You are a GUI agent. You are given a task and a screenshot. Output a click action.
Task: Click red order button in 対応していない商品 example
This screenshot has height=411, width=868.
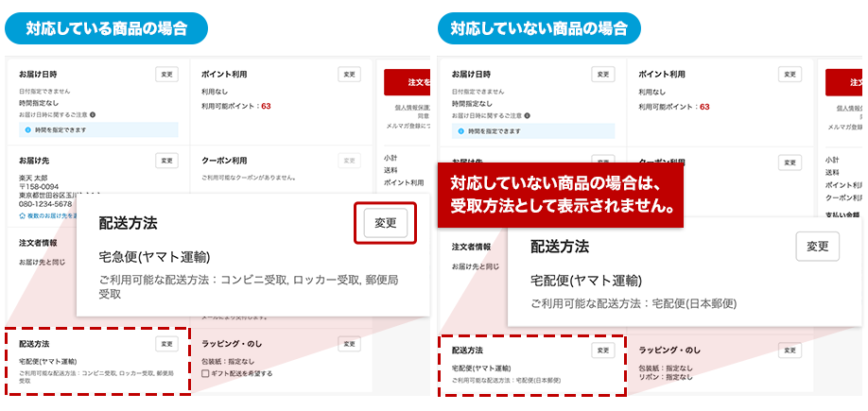pos(843,82)
